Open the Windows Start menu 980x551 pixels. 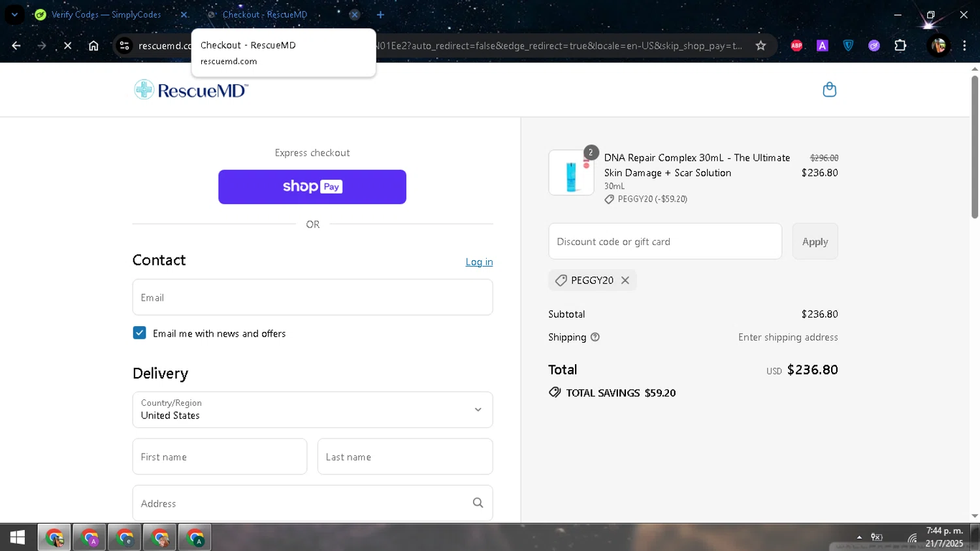pyautogui.click(x=18, y=538)
